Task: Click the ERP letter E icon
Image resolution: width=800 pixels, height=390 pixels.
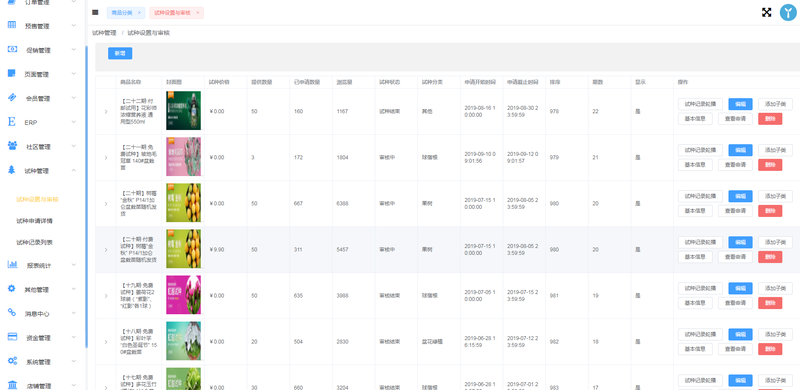Action: [12, 122]
